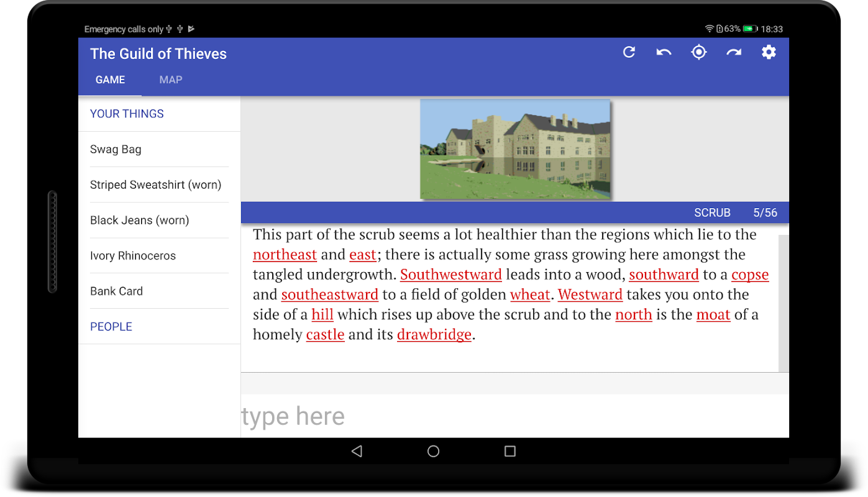The height and width of the screenshot is (497, 868).
Task: Select Black Jeans (worn) item
Action: (x=159, y=220)
